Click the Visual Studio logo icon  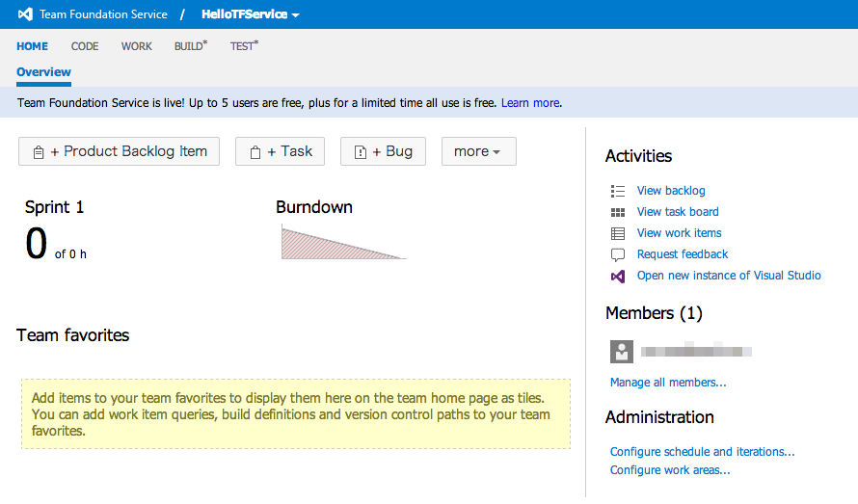pyautogui.click(x=25, y=14)
